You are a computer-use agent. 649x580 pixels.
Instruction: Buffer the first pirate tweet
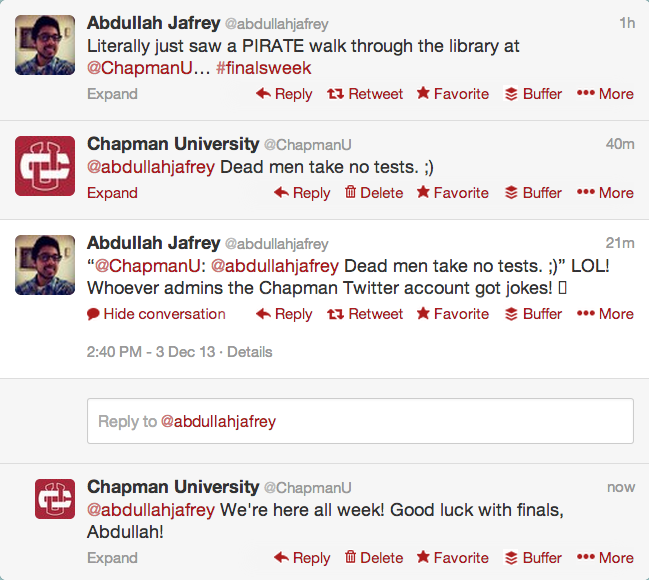[x=533, y=94]
